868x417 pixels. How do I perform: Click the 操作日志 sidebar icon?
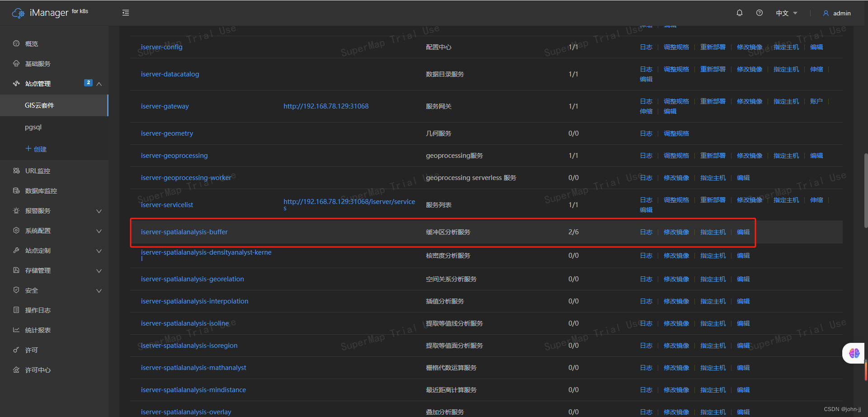(16, 310)
